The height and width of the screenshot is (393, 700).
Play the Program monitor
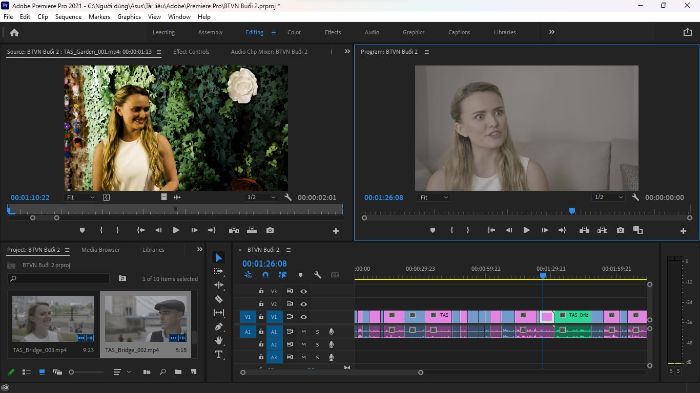pos(526,230)
